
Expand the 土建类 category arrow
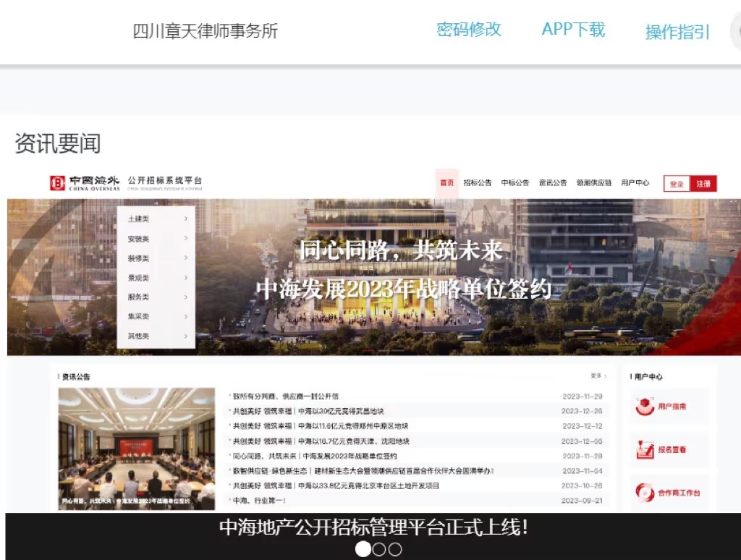tap(186, 219)
